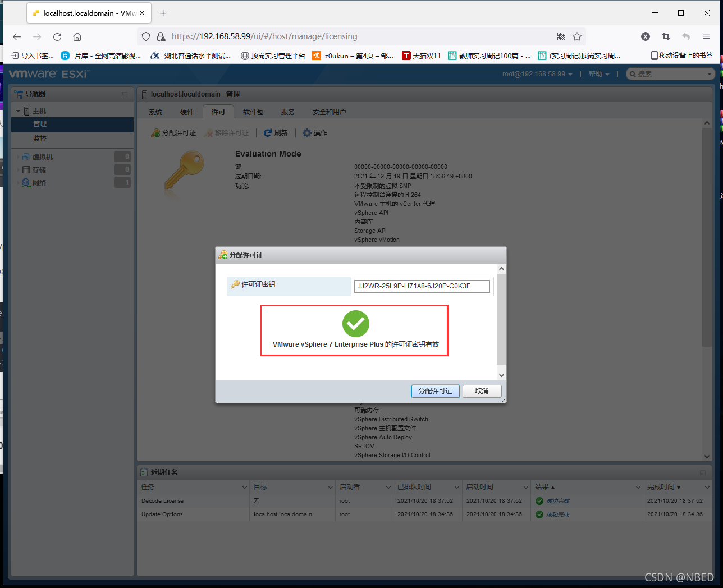Click dialog scrollbar down arrow

[502, 375]
